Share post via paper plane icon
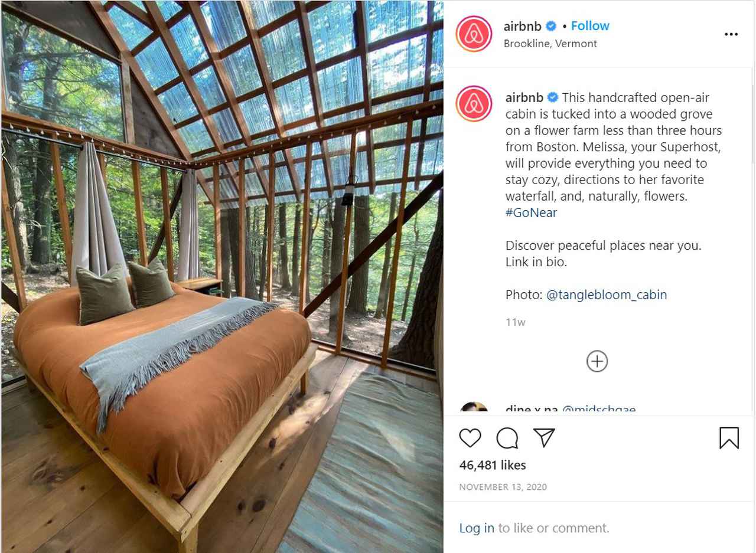 pyautogui.click(x=544, y=437)
